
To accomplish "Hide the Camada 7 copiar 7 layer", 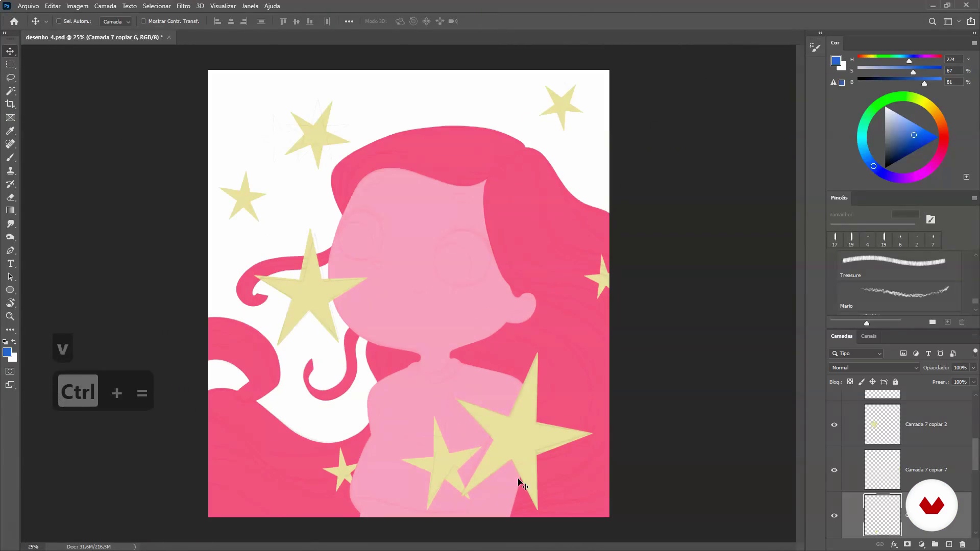I will tap(835, 470).
